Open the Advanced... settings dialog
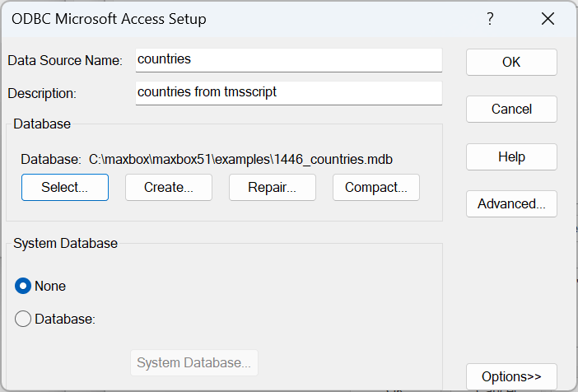The width and height of the screenshot is (578, 392). coord(511,203)
